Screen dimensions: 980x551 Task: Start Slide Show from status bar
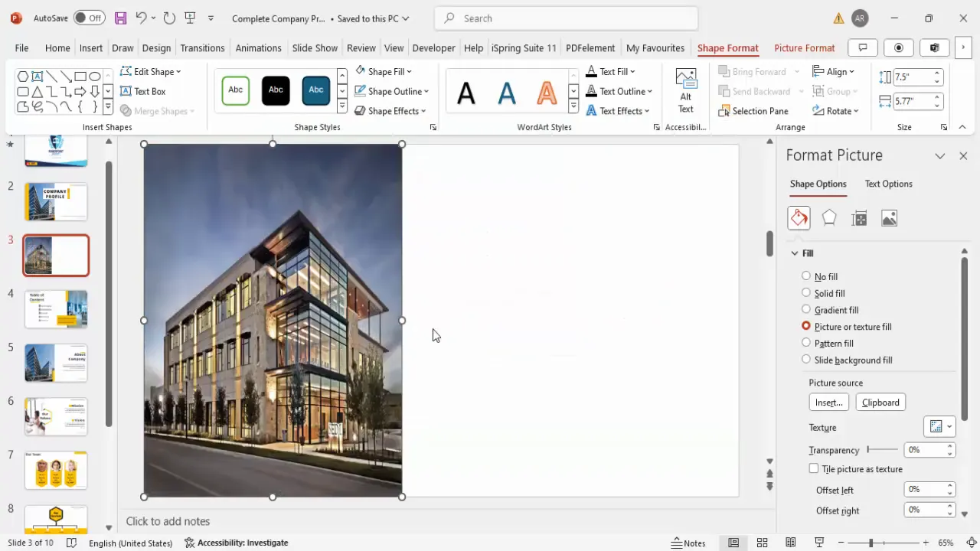[818, 543]
